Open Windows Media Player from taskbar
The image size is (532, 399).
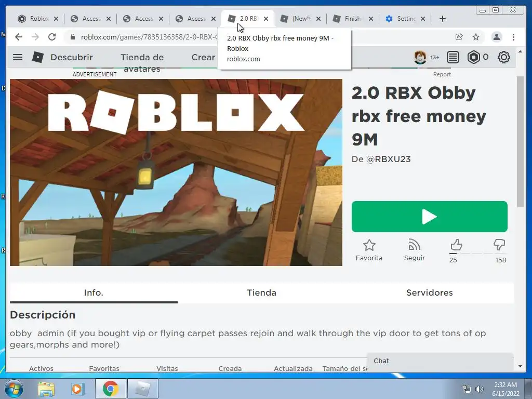pyautogui.click(x=78, y=389)
